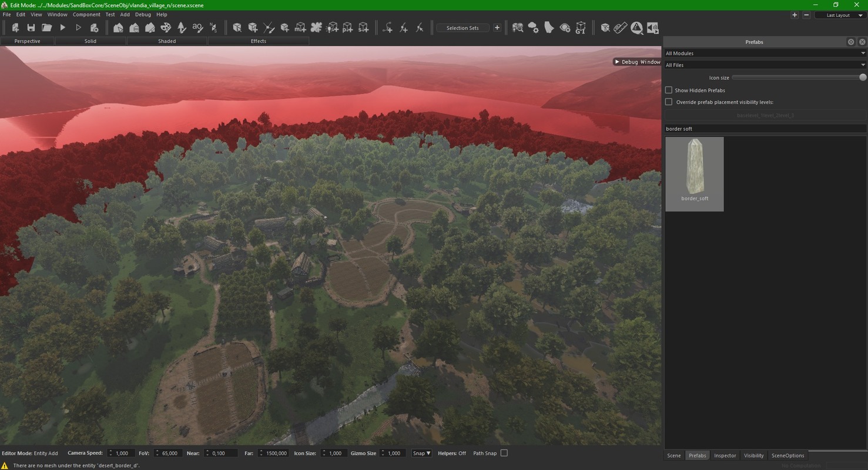Screen dimensions: 868x470
Task: Click the plus button beside Selection Sets
Action: (x=497, y=28)
